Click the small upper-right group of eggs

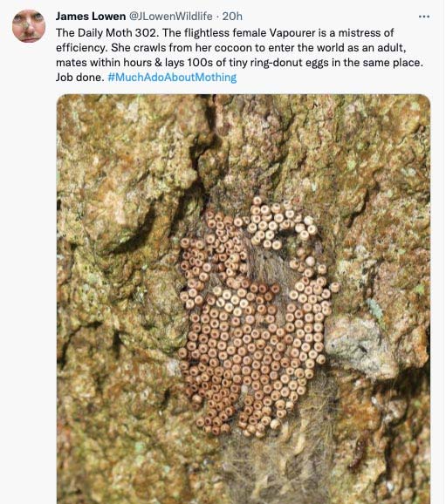(280, 221)
